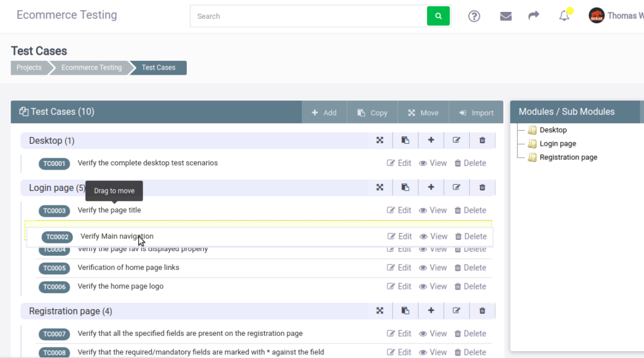Image resolution: width=644 pixels, height=358 pixels.
Task: View test case TC0003
Action: 433,210
